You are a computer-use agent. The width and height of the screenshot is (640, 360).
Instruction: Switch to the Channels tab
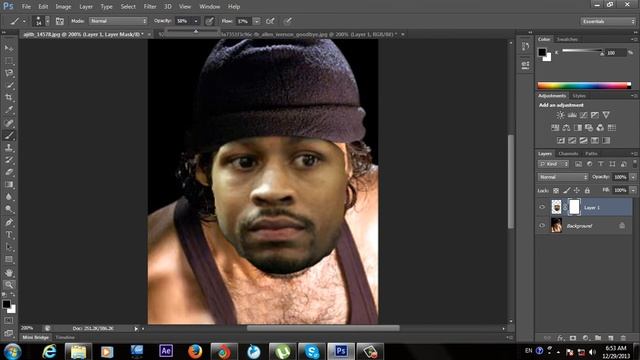click(x=568, y=153)
